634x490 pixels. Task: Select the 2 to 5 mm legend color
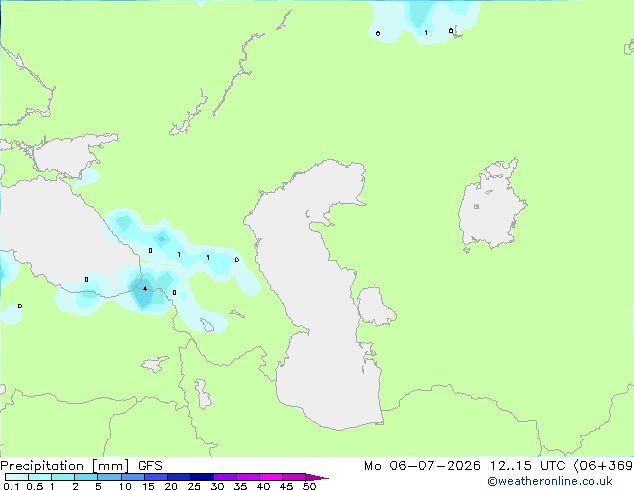pos(86,477)
